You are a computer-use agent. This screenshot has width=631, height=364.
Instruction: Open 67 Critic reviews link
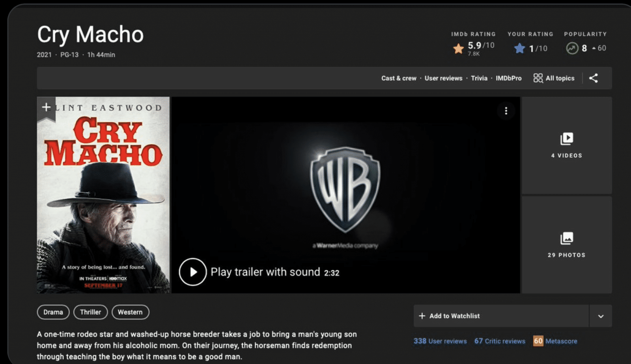[500, 341]
